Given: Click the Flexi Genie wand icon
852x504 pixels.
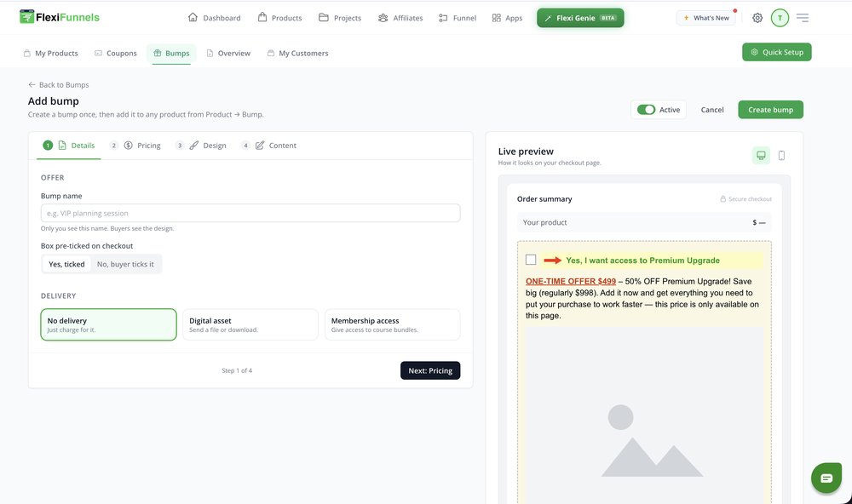Looking at the screenshot, I should coord(548,19).
